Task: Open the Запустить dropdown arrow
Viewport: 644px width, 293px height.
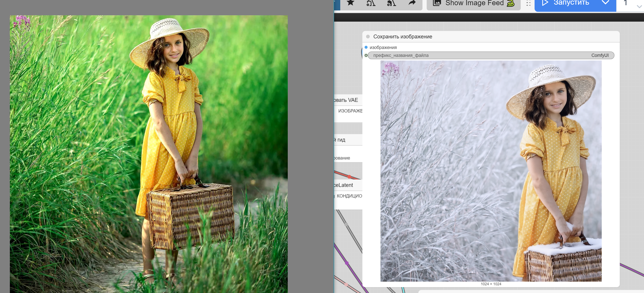Action: click(x=605, y=3)
